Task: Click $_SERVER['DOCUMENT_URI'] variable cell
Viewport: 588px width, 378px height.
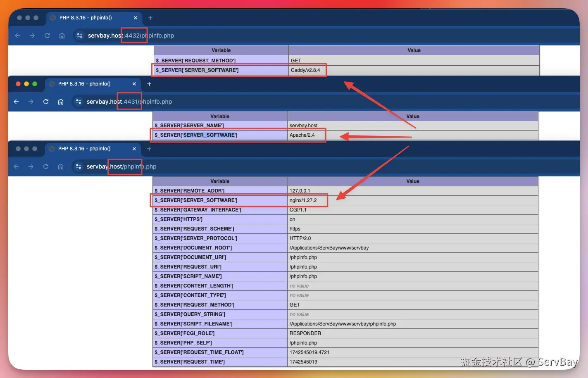Action: point(220,257)
